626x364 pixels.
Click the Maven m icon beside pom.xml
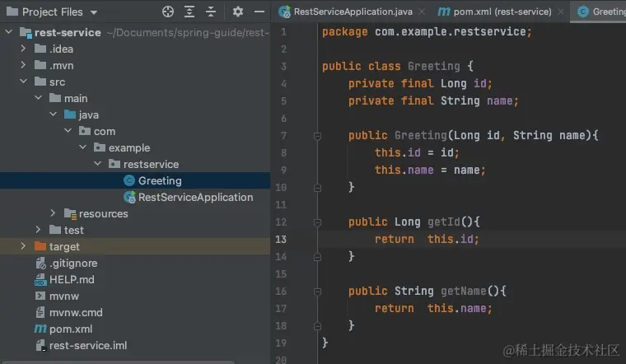pos(40,329)
